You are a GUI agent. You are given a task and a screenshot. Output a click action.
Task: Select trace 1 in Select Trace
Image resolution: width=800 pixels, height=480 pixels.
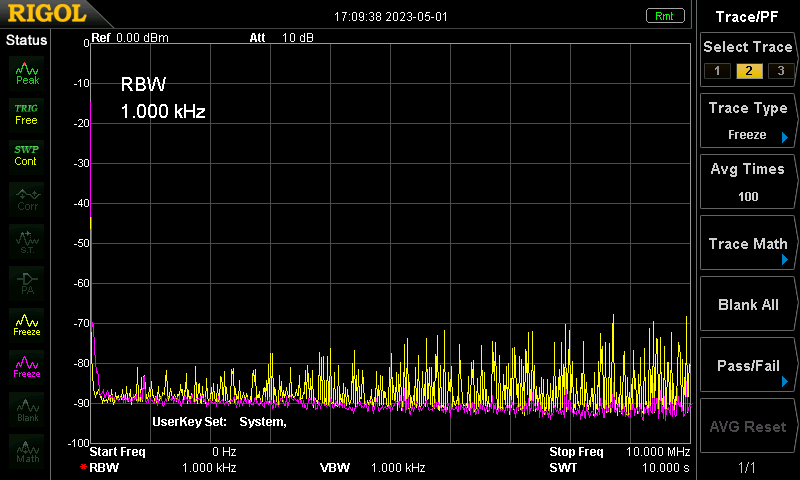tap(717, 71)
